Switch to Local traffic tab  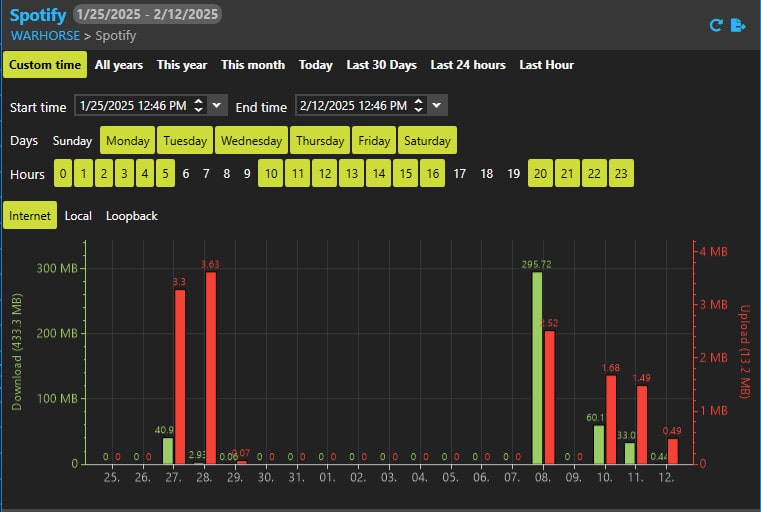[78, 215]
